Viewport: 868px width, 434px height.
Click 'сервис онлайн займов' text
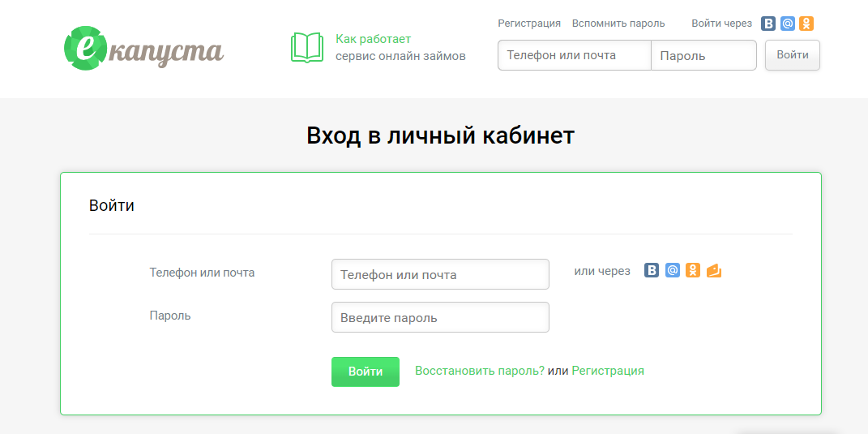click(401, 56)
